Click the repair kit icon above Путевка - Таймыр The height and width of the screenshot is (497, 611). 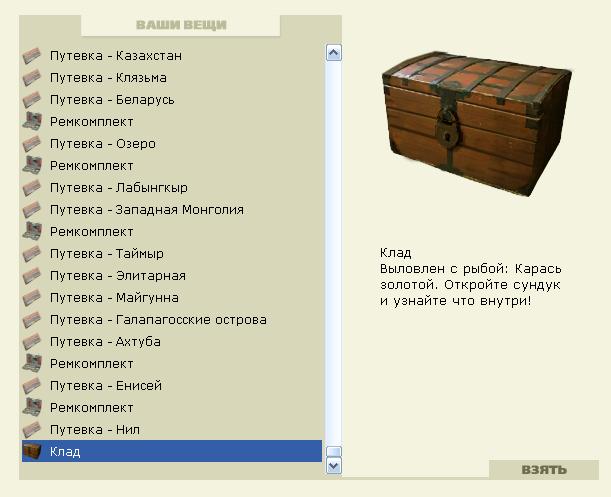[x=32, y=232]
